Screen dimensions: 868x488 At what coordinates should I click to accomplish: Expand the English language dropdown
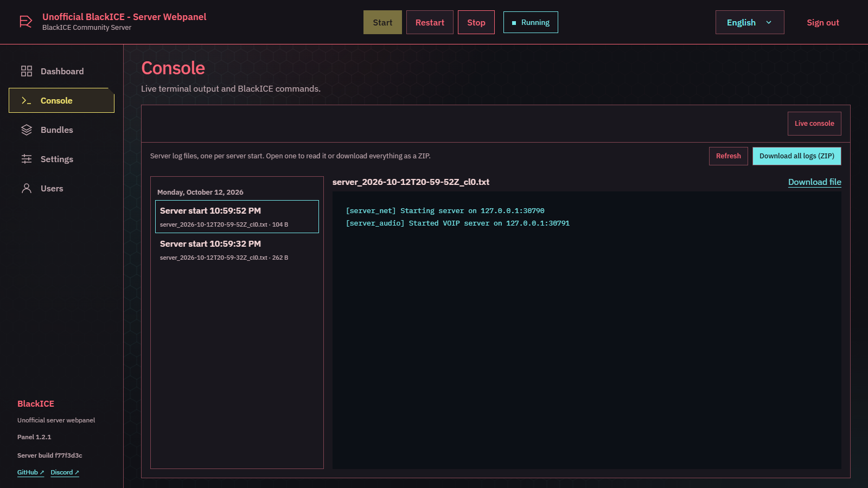(x=750, y=22)
